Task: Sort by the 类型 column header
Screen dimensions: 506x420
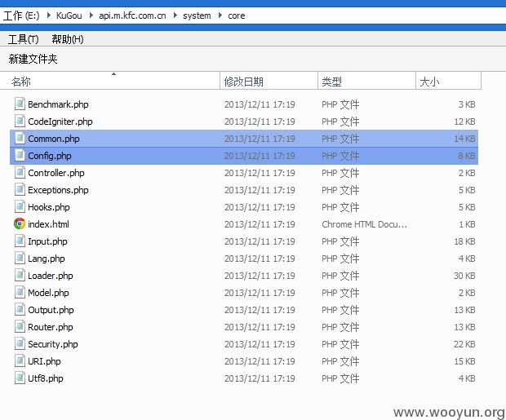Action: click(x=367, y=81)
